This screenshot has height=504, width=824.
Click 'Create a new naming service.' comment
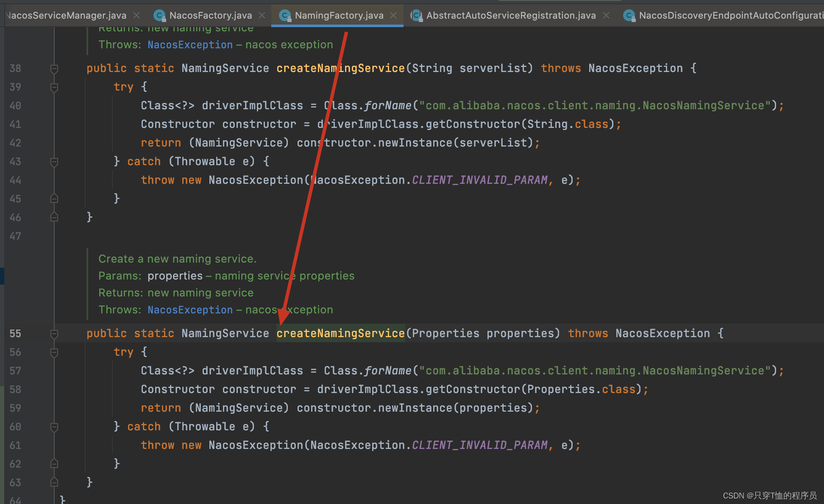tap(177, 259)
